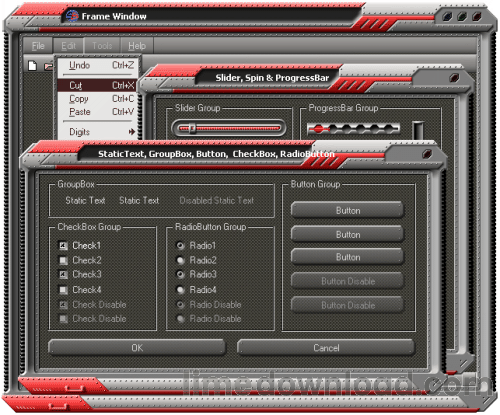Close the StaticText, GroupBox dialog window
The image size is (500, 415).
(x=427, y=154)
